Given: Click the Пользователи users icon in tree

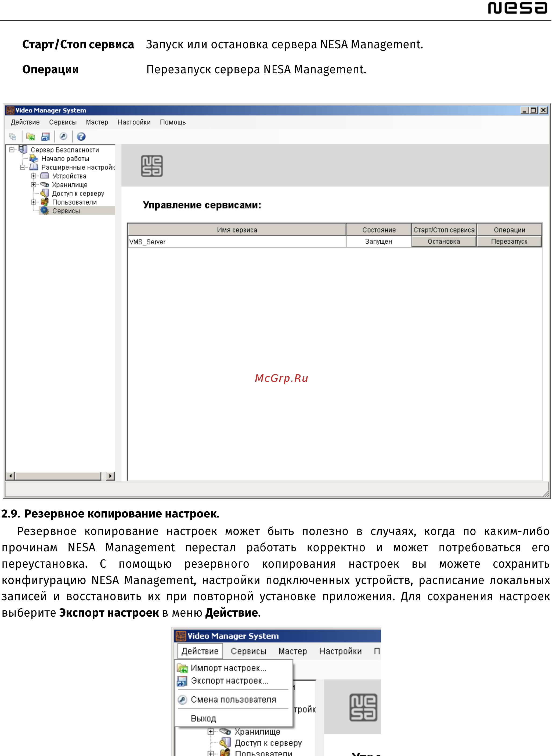Looking at the screenshot, I should pos(45,202).
